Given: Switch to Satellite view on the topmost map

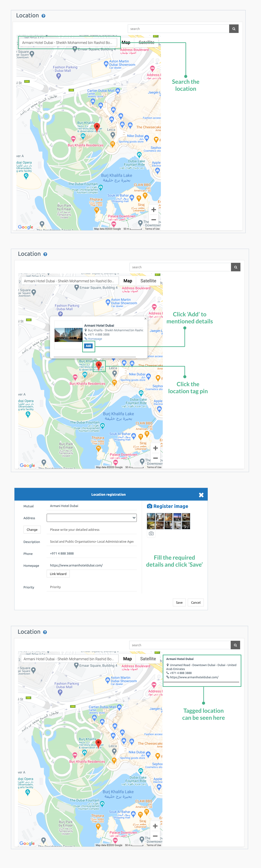Looking at the screenshot, I should tap(146, 42).
